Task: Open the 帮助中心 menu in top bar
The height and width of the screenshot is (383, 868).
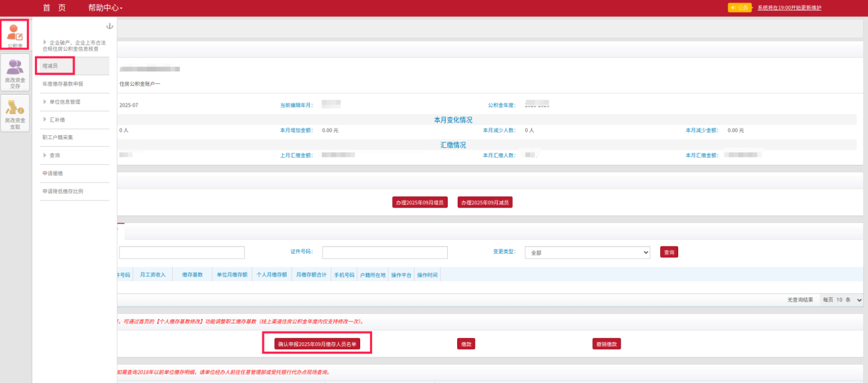Action: (x=105, y=8)
